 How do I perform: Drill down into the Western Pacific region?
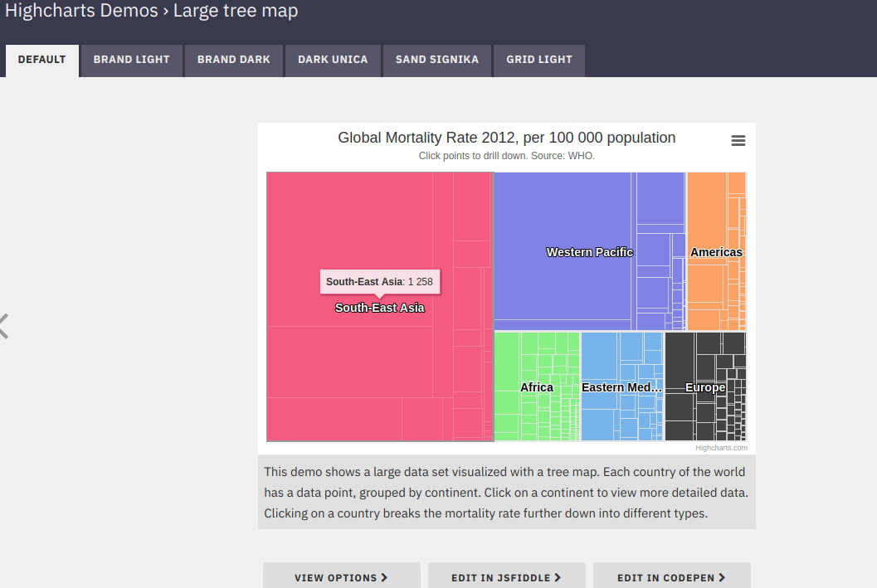pyautogui.click(x=572, y=241)
